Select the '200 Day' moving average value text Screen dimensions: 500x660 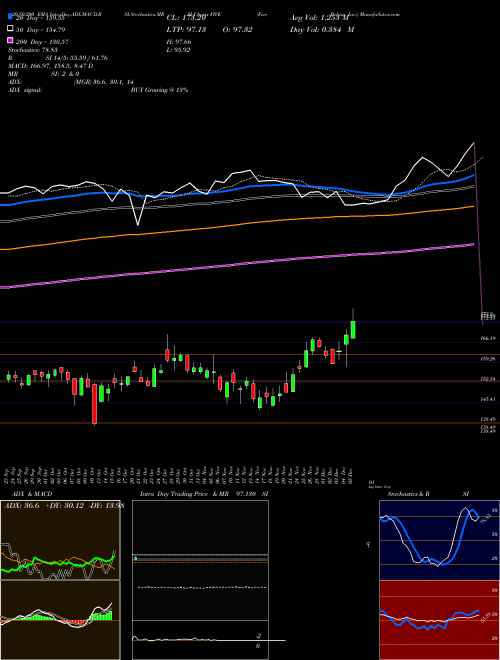43,42
